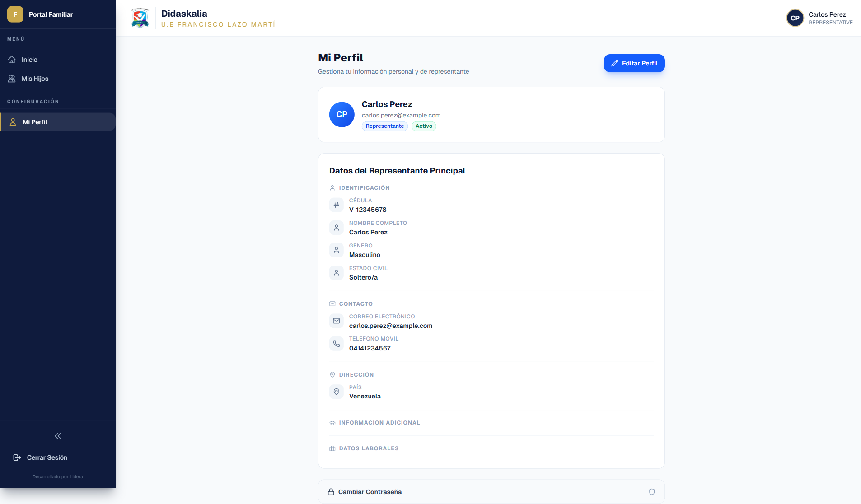Click the person icon beside Estado Civil

coord(337,273)
